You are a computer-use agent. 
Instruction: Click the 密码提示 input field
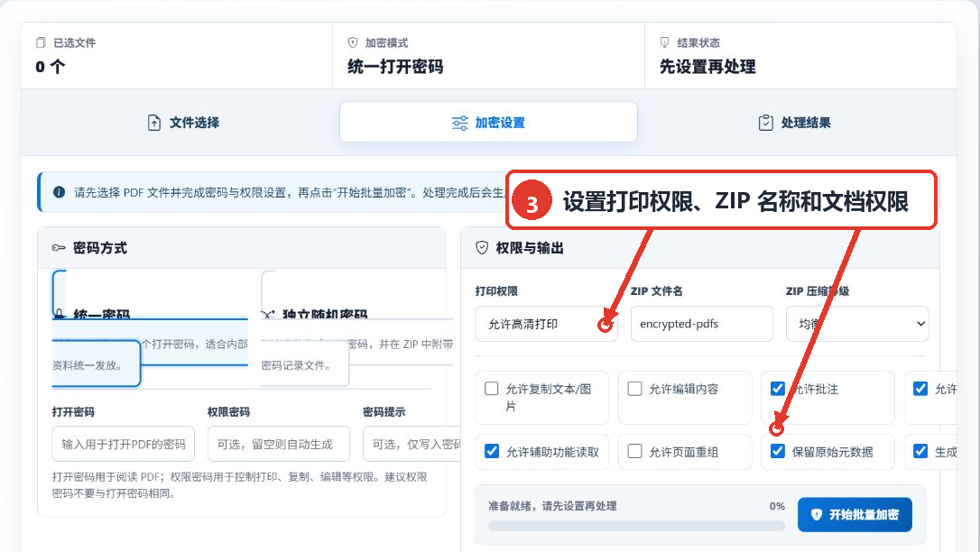[411, 444]
